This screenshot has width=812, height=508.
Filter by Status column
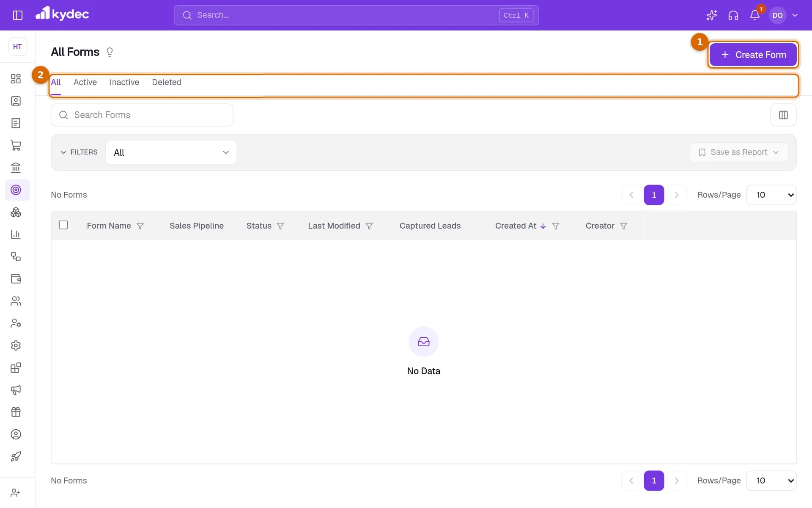[x=280, y=226]
